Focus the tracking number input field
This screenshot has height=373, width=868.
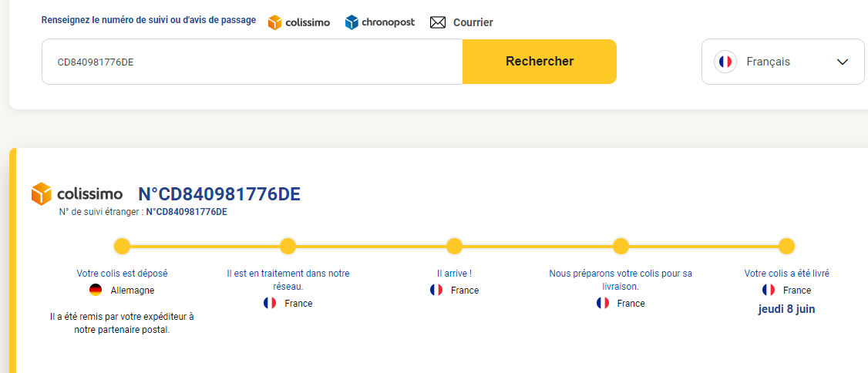[x=251, y=62]
